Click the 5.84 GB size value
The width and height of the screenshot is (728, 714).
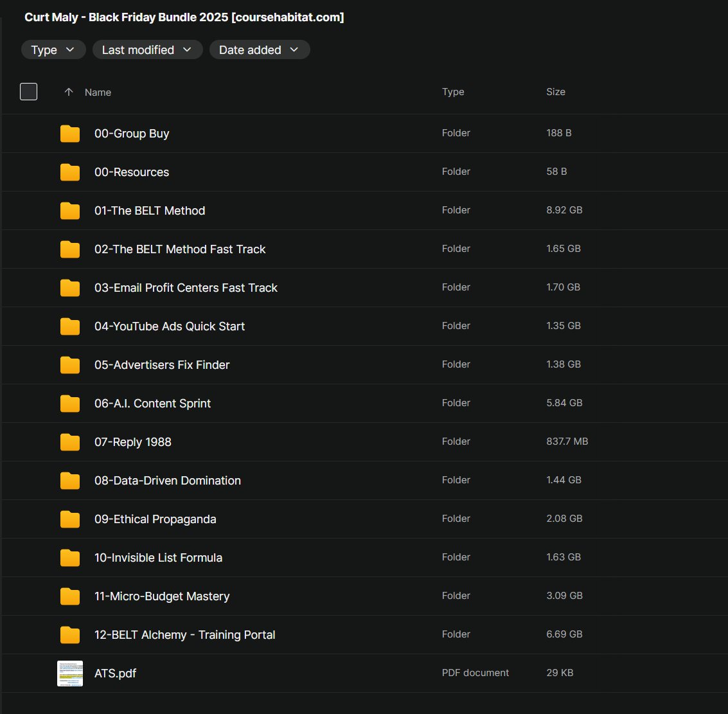tap(564, 403)
